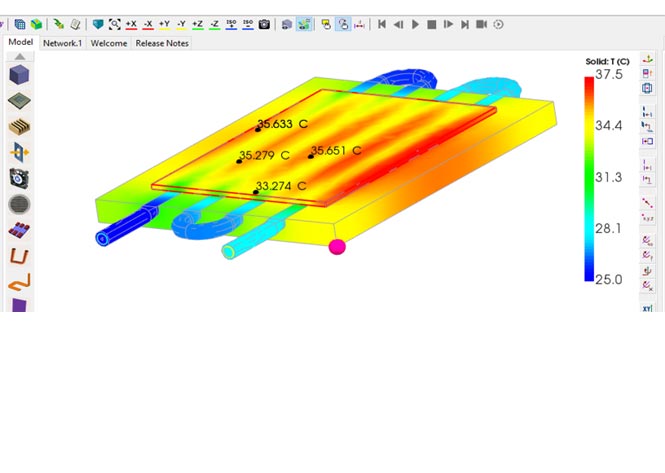Play the animation
Viewport: 665px width, 473px height.
pyautogui.click(x=415, y=24)
